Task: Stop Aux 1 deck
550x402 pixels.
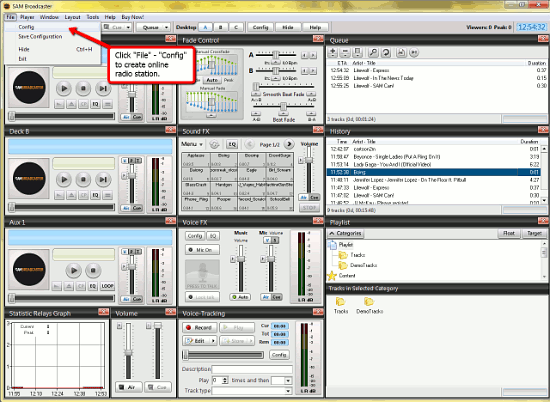Action: point(93,270)
